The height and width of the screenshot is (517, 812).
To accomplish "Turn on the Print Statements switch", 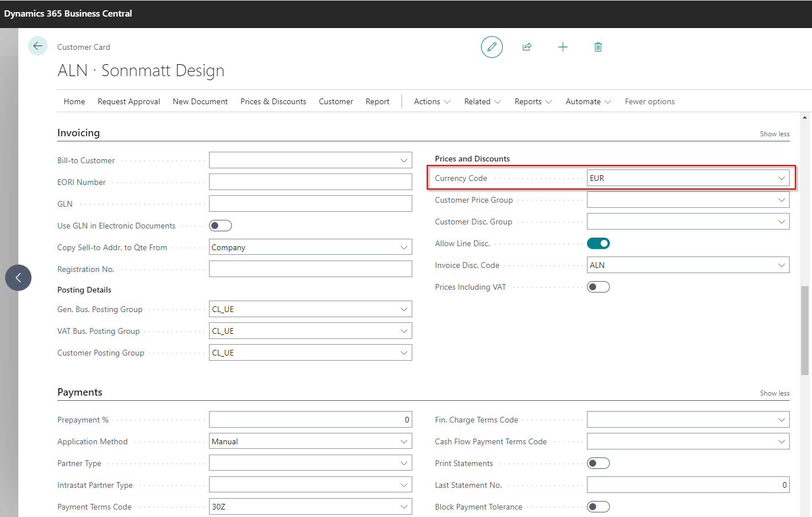I will pyautogui.click(x=598, y=463).
